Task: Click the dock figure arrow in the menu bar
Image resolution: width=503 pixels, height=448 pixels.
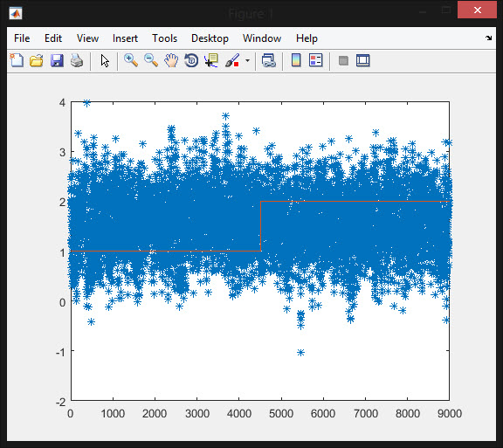Action: (x=488, y=38)
